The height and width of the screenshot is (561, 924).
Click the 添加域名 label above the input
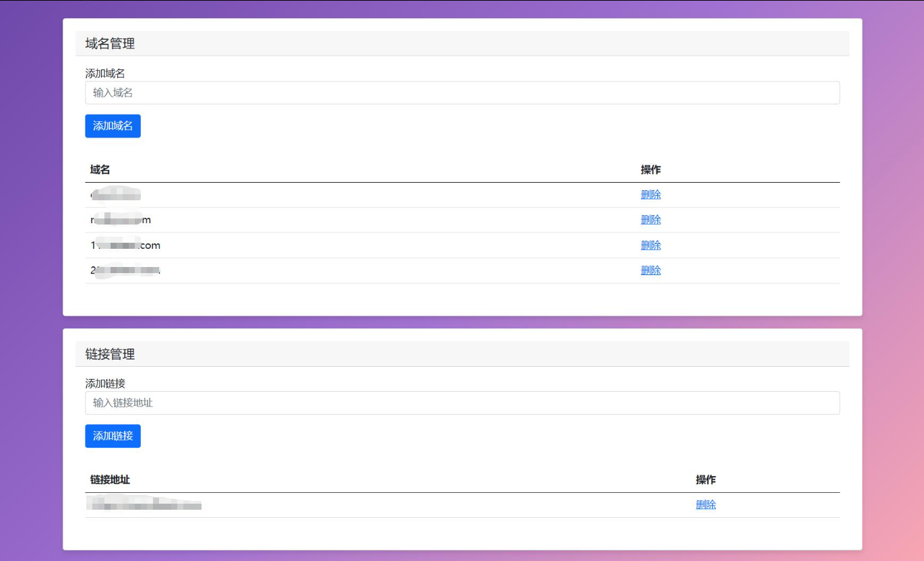point(105,73)
